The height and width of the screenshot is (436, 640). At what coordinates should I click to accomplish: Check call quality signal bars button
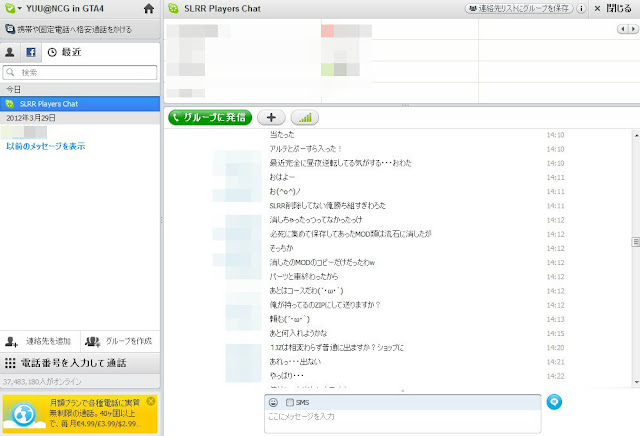coord(304,118)
